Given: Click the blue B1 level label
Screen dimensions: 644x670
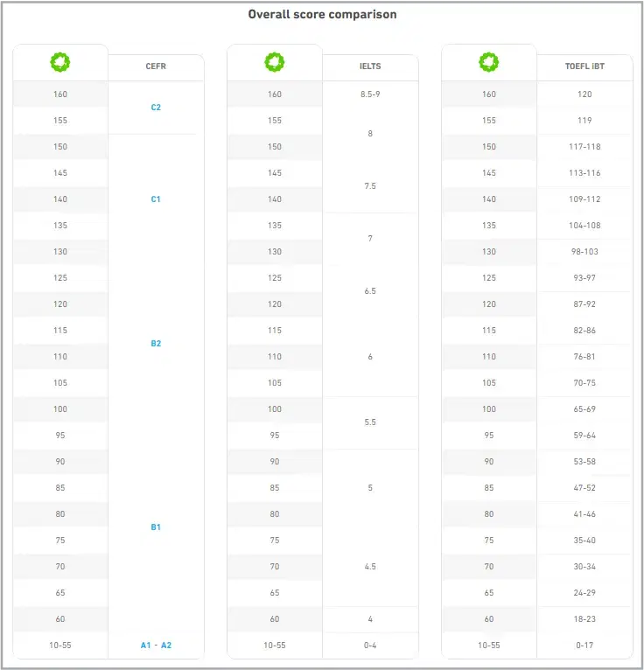Looking at the screenshot, I should pyautogui.click(x=156, y=527).
